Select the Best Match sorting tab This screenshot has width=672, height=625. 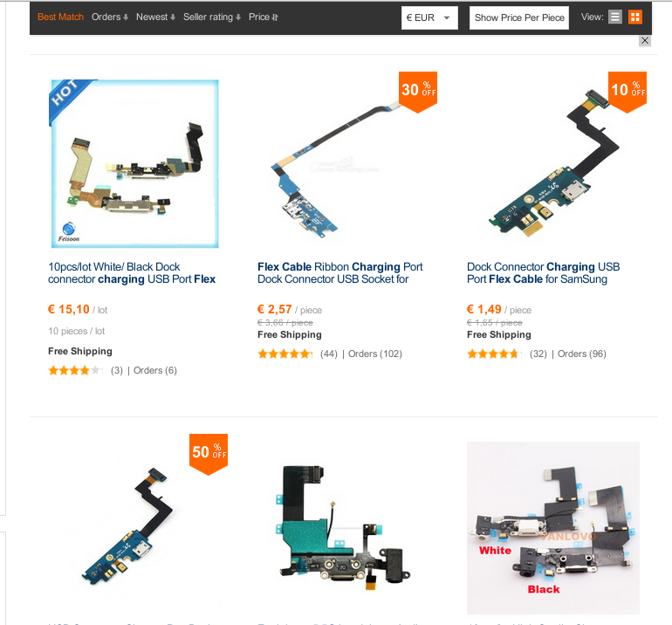[x=60, y=17]
